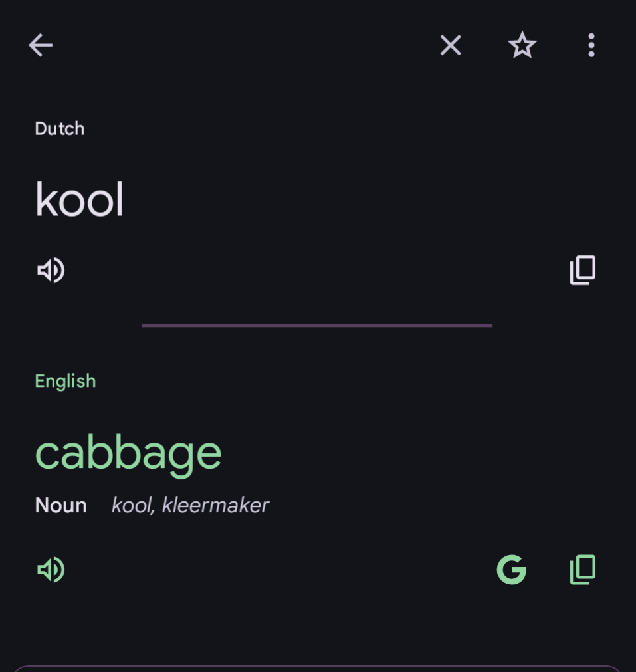The height and width of the screenshot is (672, 636).
Task: Tap the divider line between languages
Action: 317,326
